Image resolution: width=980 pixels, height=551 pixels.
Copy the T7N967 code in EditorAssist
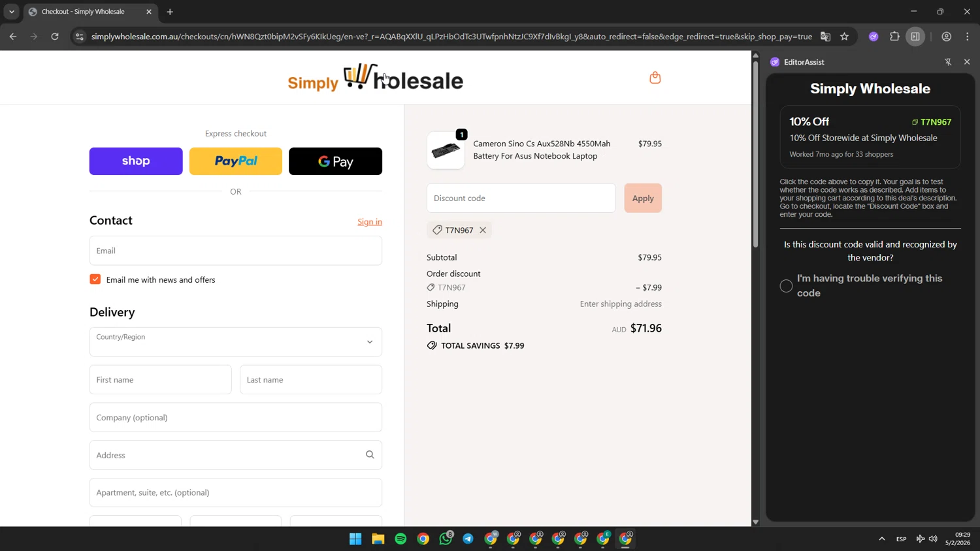click(x=932, y=122)
